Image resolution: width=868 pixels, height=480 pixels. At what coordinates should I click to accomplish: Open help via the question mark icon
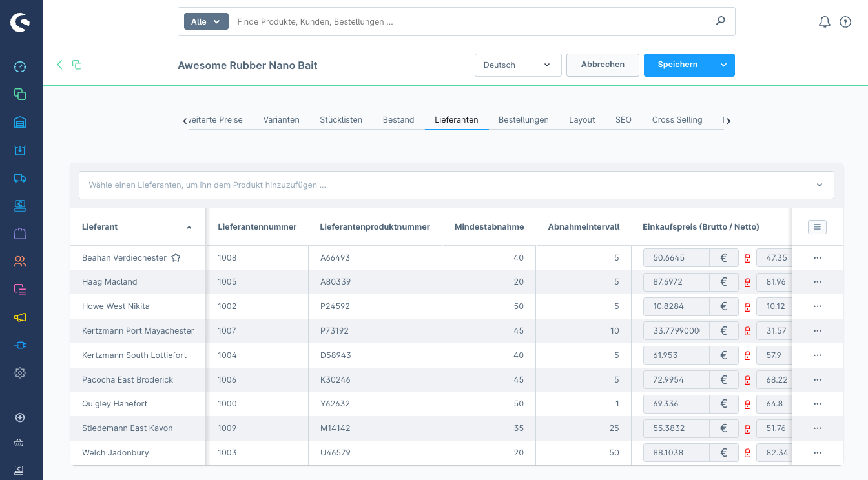pos(845,21)
